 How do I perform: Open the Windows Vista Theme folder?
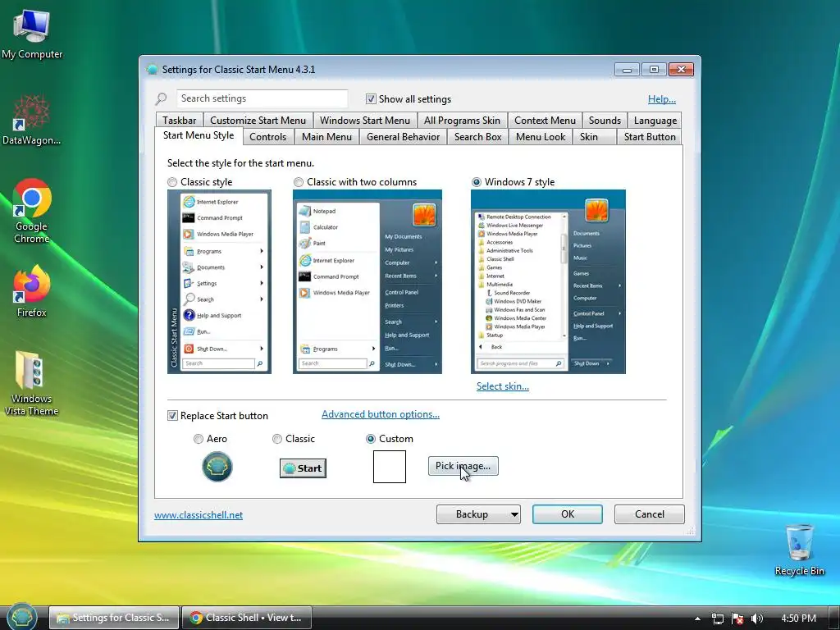point(32,382)
